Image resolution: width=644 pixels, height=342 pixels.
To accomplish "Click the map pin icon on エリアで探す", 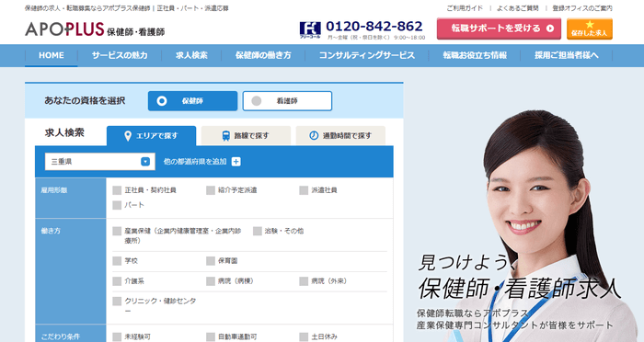I will click(x=128, y=136).
